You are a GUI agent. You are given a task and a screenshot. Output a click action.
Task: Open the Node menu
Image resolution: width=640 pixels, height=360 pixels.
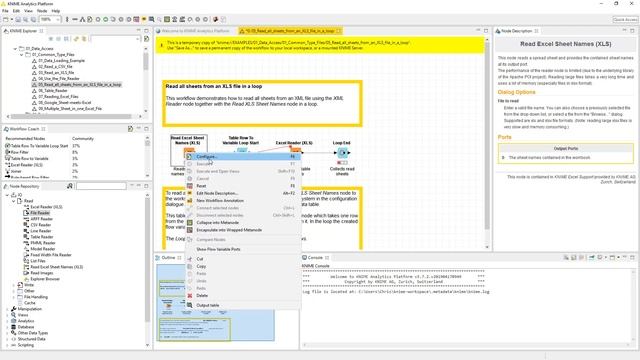(42, 11)
